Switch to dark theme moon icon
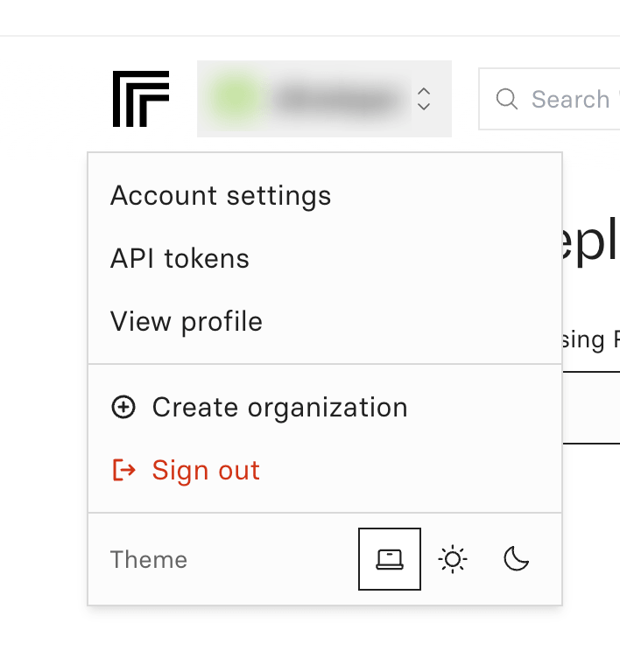The height and width of the screenshot is (672, 620). pos(516,559)
